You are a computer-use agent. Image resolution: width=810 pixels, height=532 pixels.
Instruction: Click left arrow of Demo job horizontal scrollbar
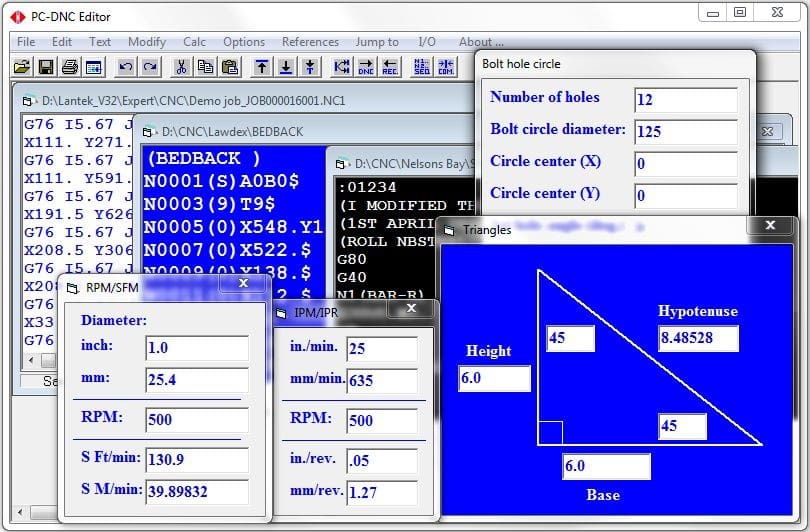(31, 360)
